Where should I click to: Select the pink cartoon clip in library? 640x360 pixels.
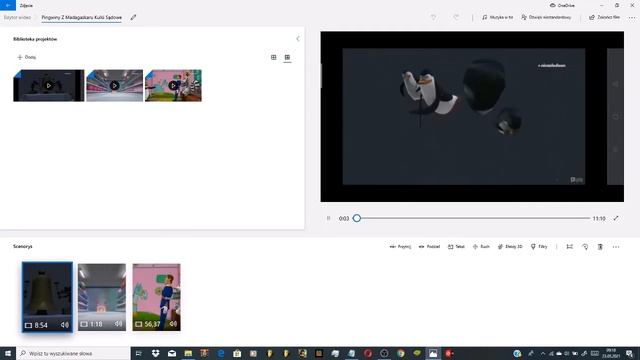[x=173, y=85]
